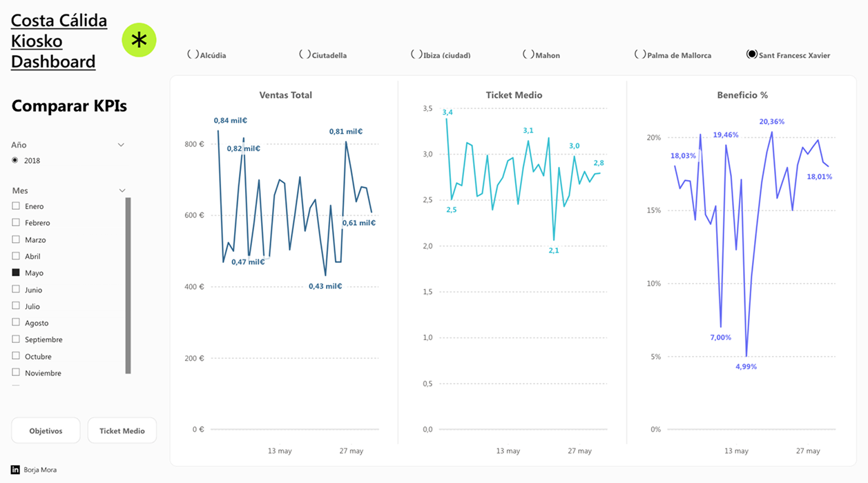Select the Mahon radio button
The width and height of the screenshot is (868, 483).
point(528,55)
